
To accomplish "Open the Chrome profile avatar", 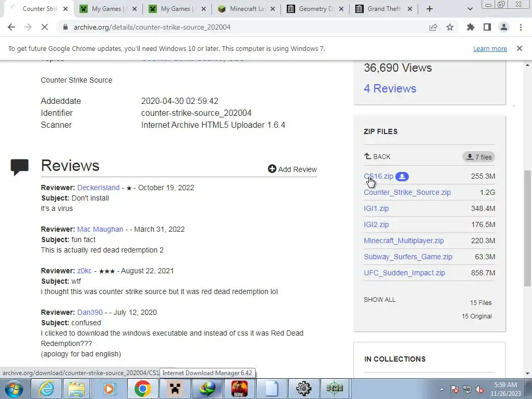I will (x=504, y=27).
